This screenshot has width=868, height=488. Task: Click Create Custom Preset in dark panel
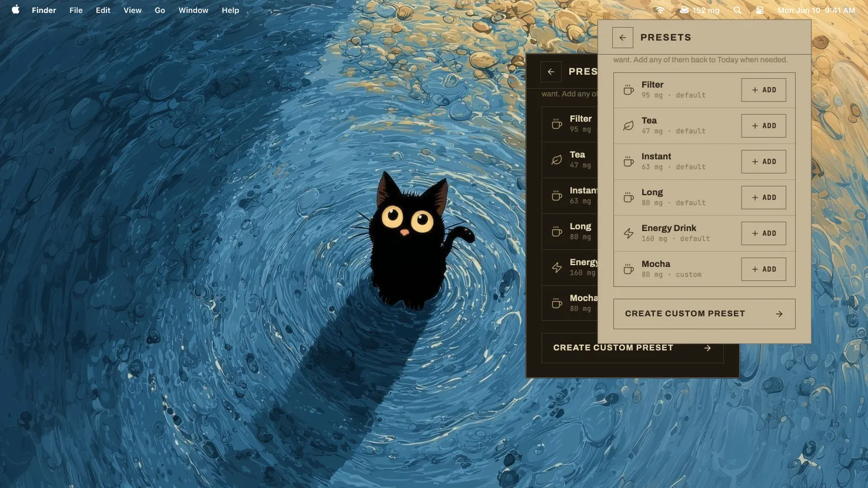click(x=632, y=348)
